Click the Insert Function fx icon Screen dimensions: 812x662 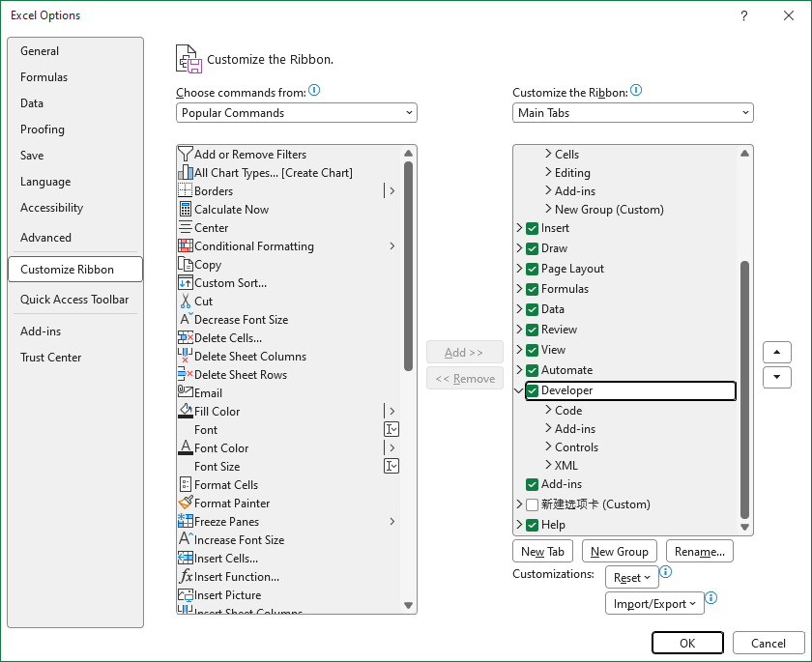[186, 576]
